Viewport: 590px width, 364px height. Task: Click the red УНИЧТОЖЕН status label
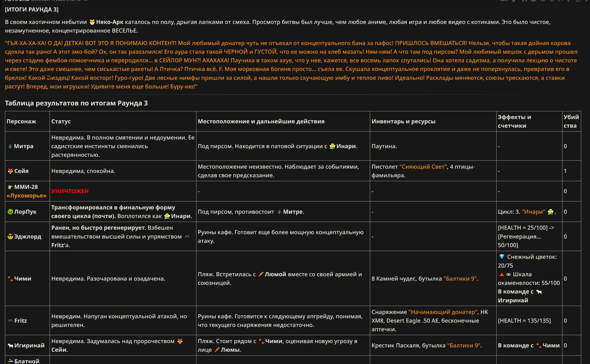tap(70, 191)
